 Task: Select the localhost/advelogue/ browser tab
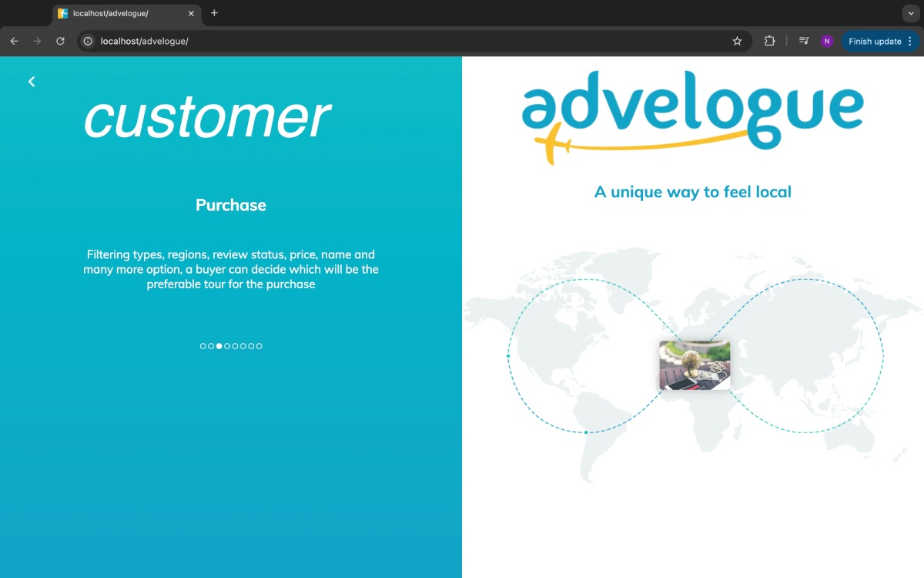click(x=127, y=13)
